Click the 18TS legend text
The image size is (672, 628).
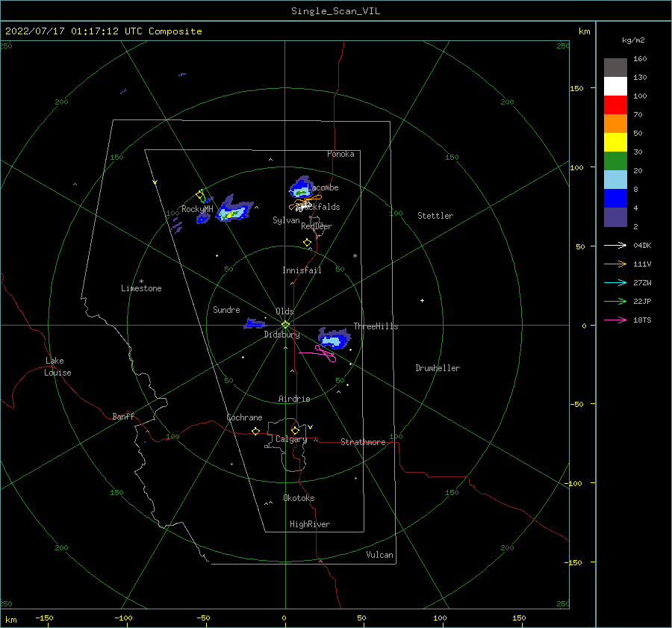pos(642,320)
